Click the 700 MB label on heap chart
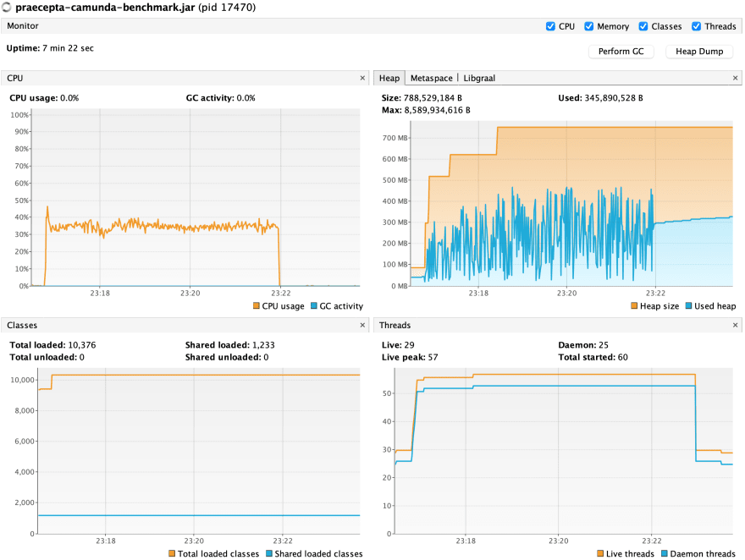This screenshot has width=745, height=560. (395, 138)
